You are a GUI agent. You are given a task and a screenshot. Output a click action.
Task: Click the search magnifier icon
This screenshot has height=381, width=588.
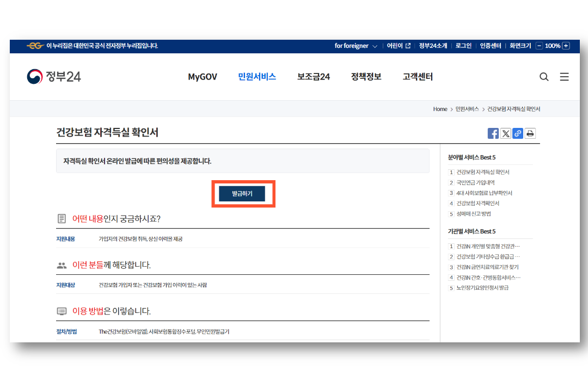click(x=544, y=77)
